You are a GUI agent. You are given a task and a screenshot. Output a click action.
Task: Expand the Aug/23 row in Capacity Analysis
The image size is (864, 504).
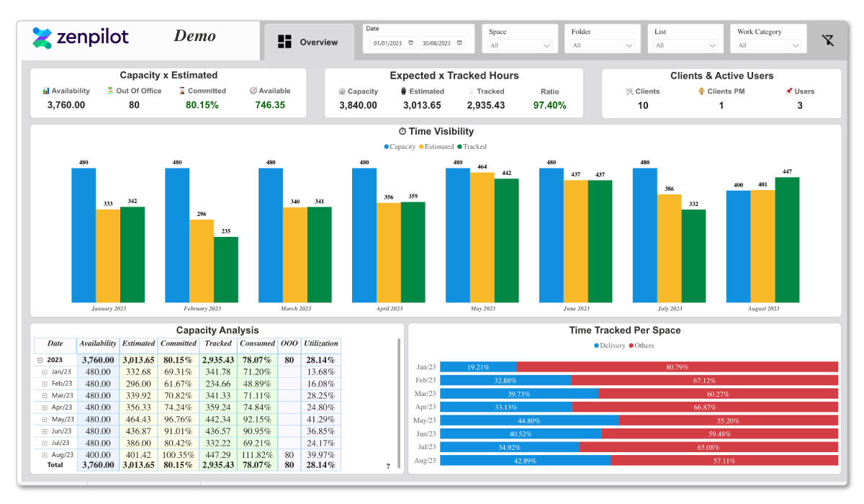click(x=43, y=454)
